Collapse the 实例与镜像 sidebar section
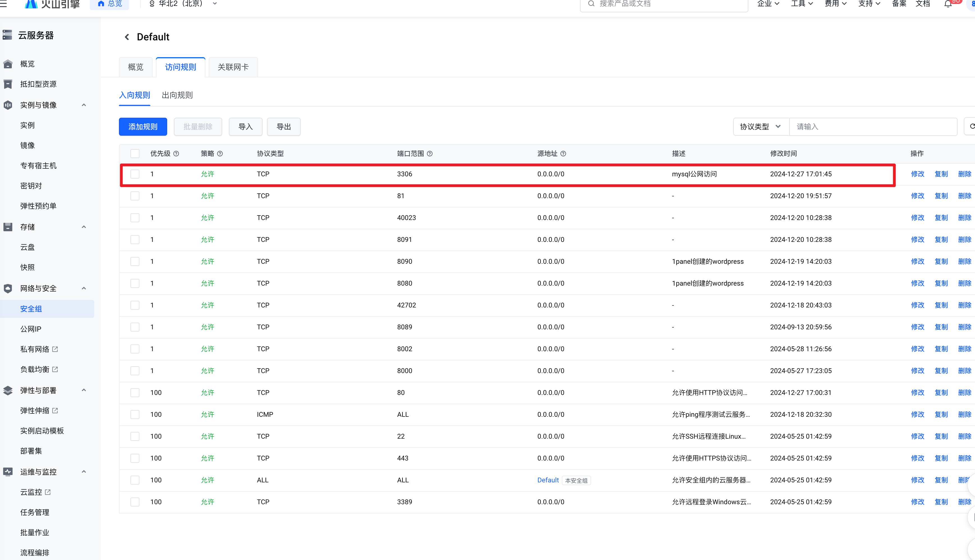975x560 pixels. tap(84, 105)
